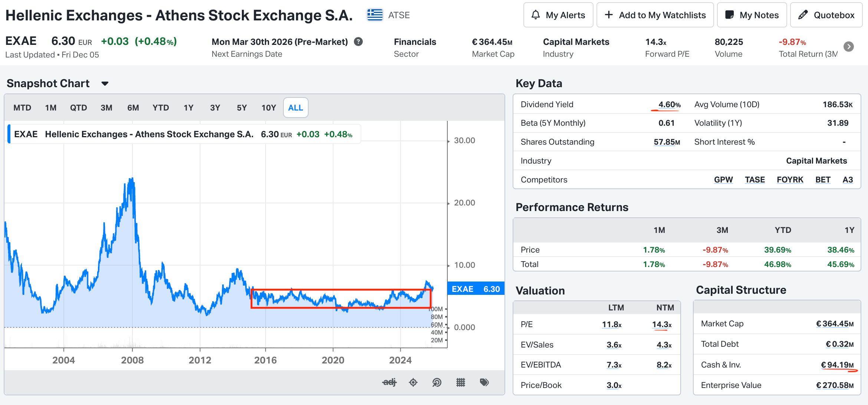Click the crosshair icon below the chart
The image size is (868, 405).
point(413,382)
